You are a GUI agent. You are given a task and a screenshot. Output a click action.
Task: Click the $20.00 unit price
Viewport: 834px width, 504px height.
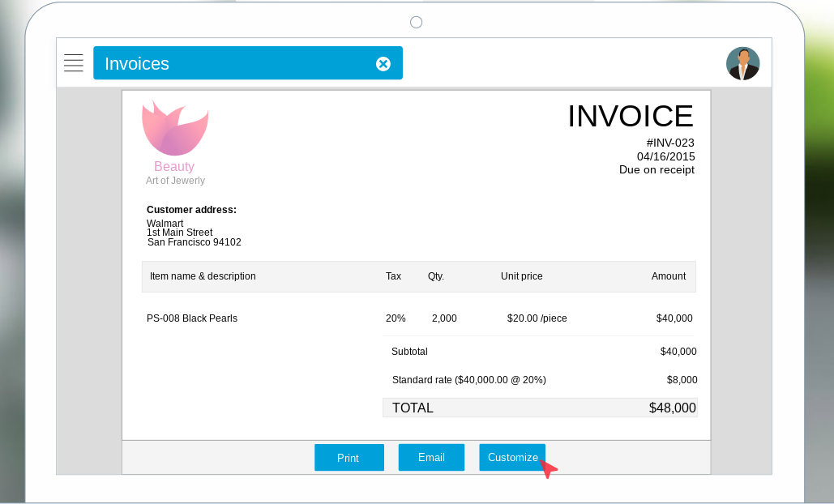click(x=521, y=318)
